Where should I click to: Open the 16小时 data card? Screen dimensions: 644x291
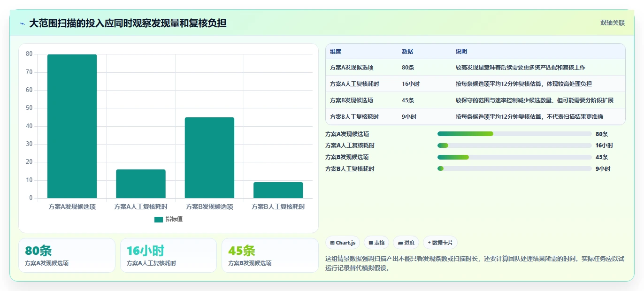point(168,255)
